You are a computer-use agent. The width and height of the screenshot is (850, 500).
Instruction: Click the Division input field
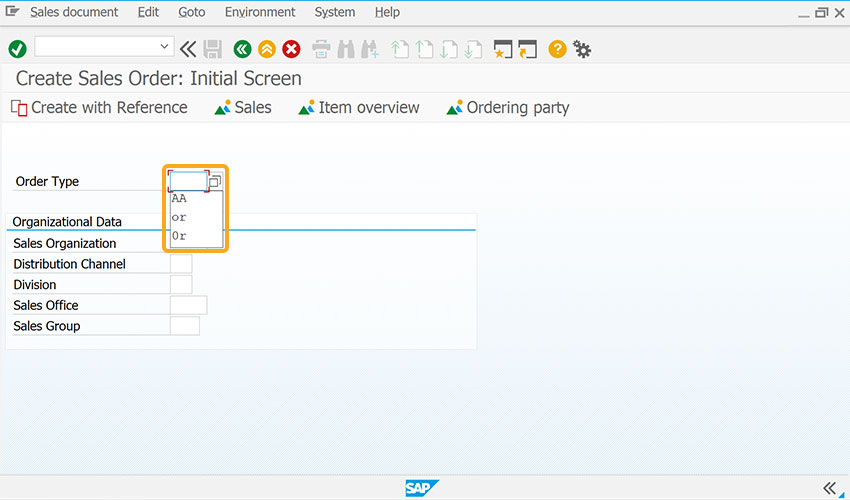(181, 285)
